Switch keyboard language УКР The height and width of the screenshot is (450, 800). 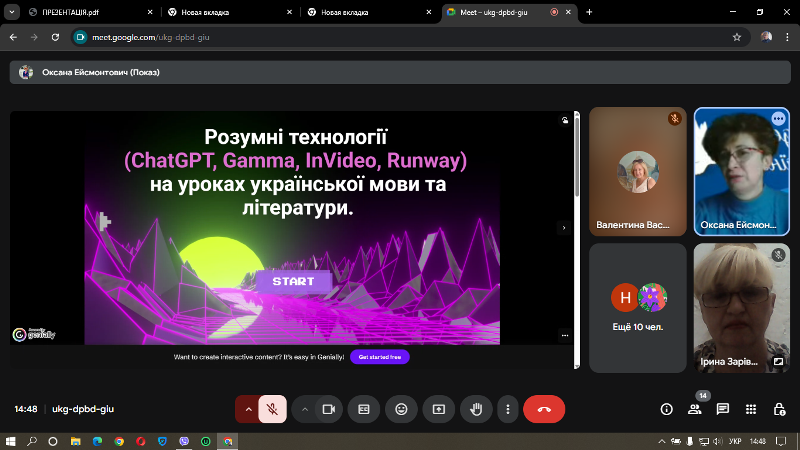pyautogui.click(x=735, y=441)
